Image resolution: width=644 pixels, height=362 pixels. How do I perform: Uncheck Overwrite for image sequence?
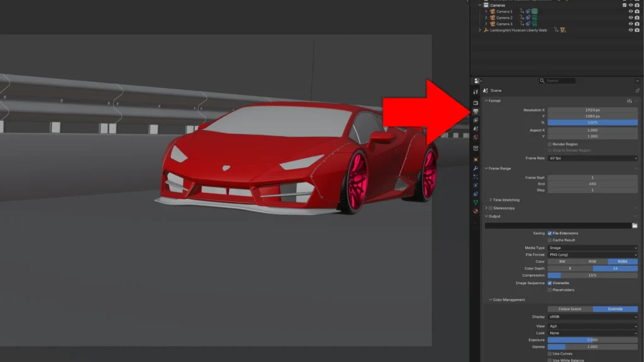click(550, 283)
